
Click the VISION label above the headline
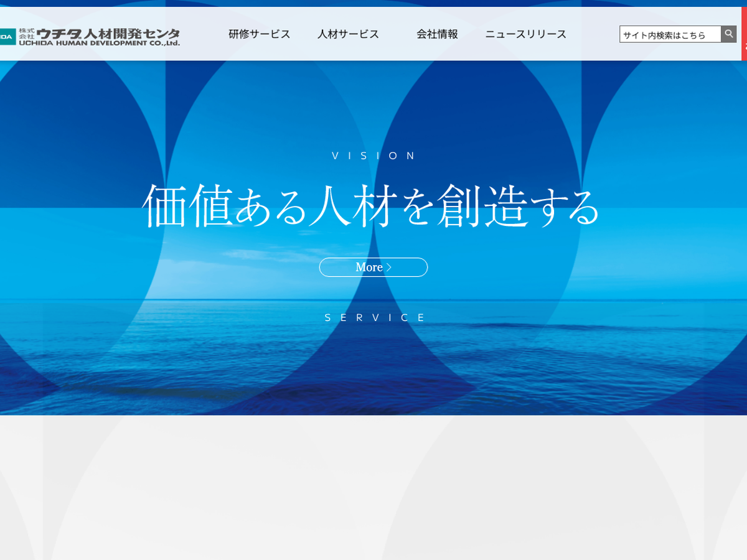point(374,156)
